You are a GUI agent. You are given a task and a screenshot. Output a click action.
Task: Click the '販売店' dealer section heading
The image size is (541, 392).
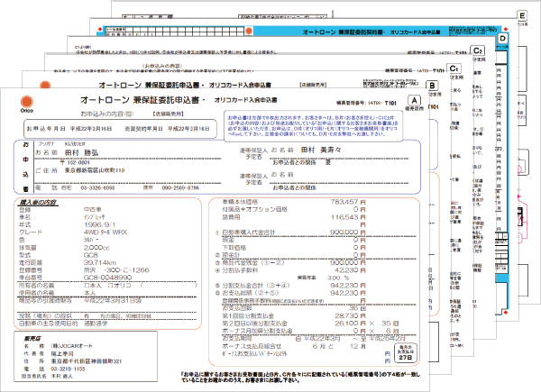(x=32, y=338)
